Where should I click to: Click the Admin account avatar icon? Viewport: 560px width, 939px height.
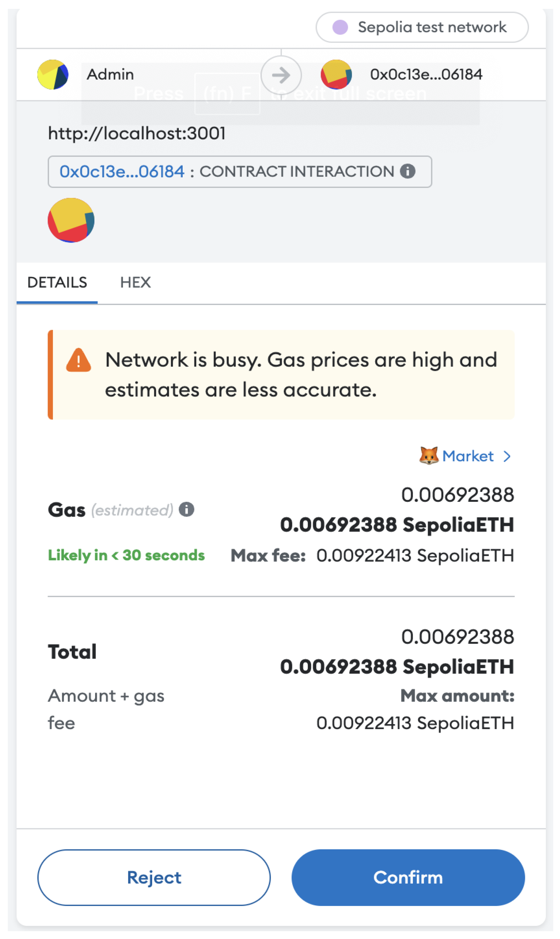[53, 74]
